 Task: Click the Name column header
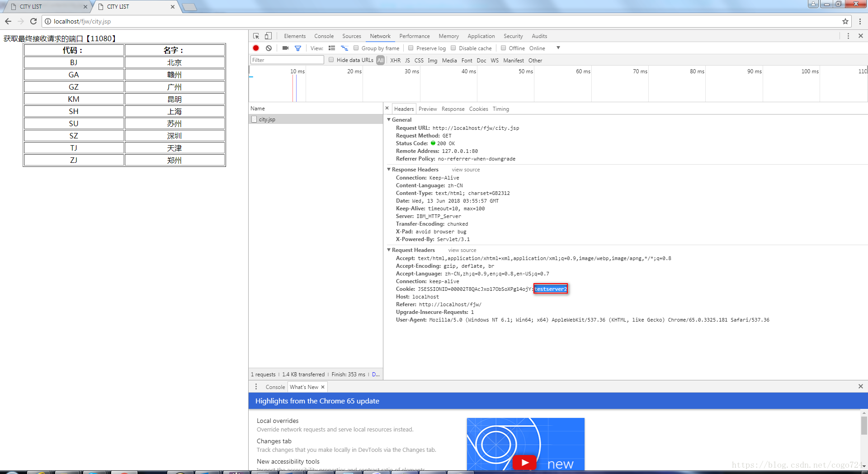pos(316,109)
